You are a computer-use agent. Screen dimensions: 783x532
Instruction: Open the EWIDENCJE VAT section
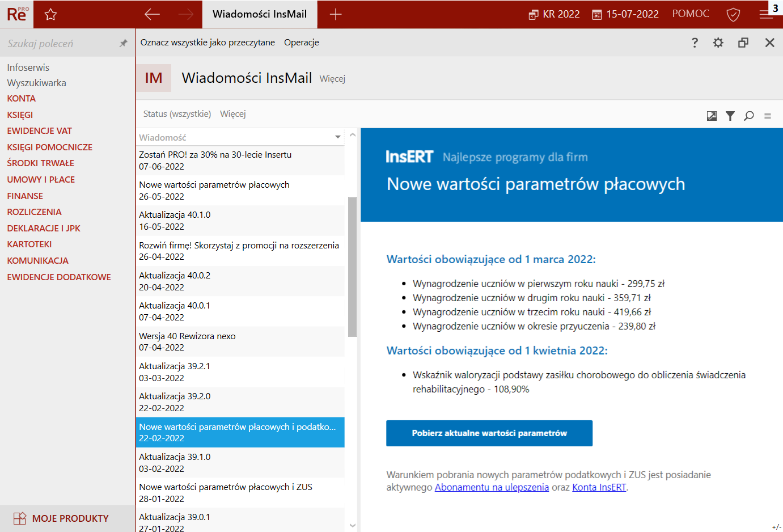40,131
